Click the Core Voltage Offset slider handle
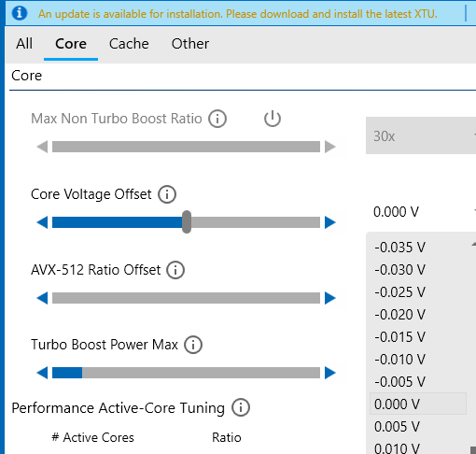Screen dimensions: 476x454 pyautogui.click(x=187, y=222)
